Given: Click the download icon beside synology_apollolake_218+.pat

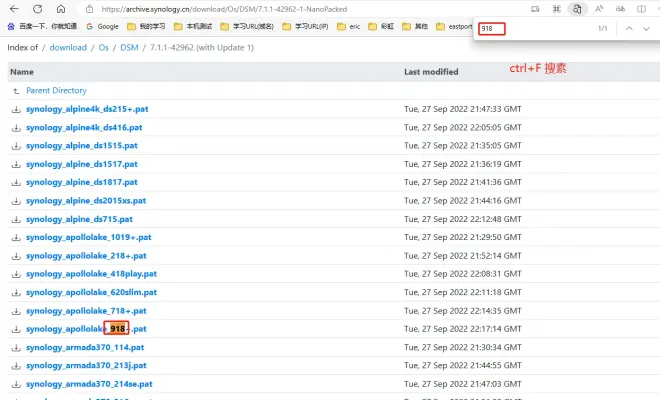Looking at the screenshot, I should pos(16,256).
